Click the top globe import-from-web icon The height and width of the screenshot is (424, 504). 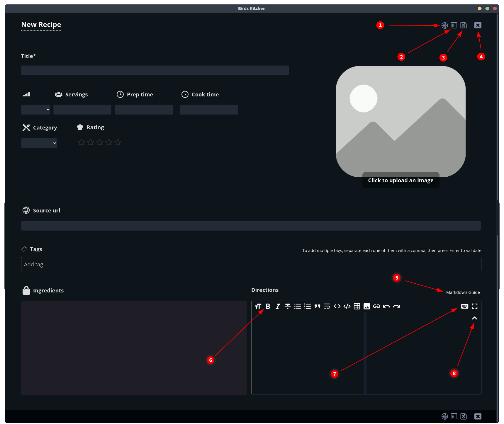point(445,25)
